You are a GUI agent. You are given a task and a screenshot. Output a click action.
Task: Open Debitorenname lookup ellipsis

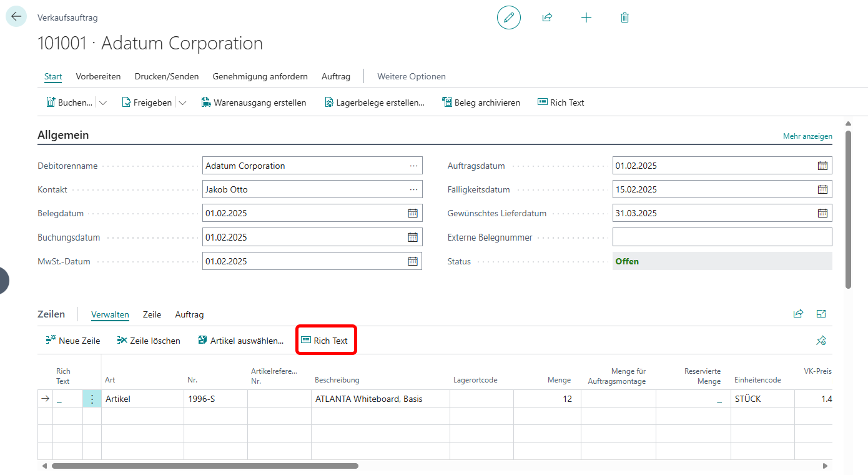[413, 166]
